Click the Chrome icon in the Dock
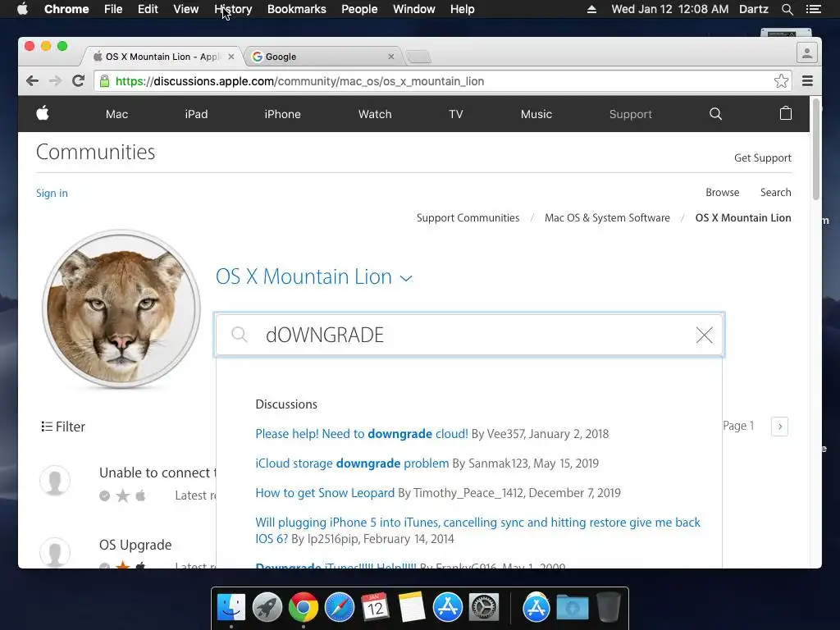840x630 pixels. (304, 608)
